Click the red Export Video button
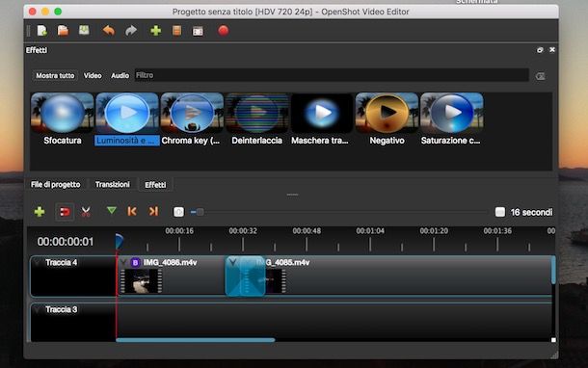This screenshot has height=368, width=588. (223, 31)
